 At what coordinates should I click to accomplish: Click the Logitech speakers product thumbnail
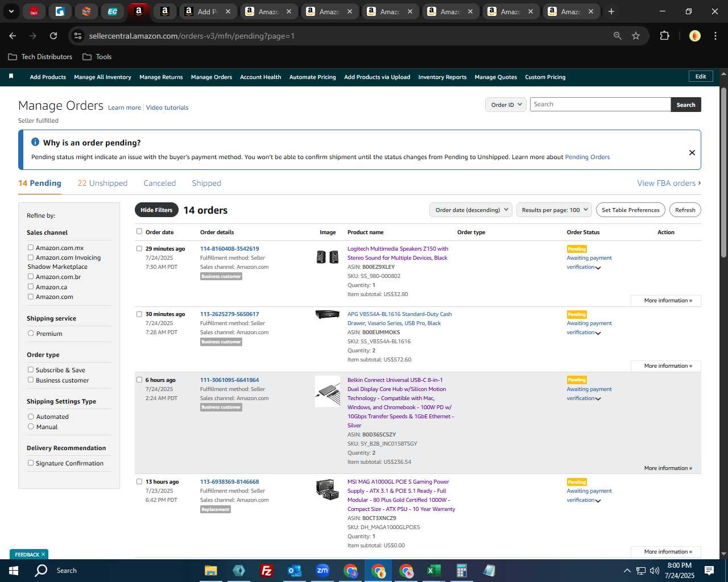coord(327,257)
